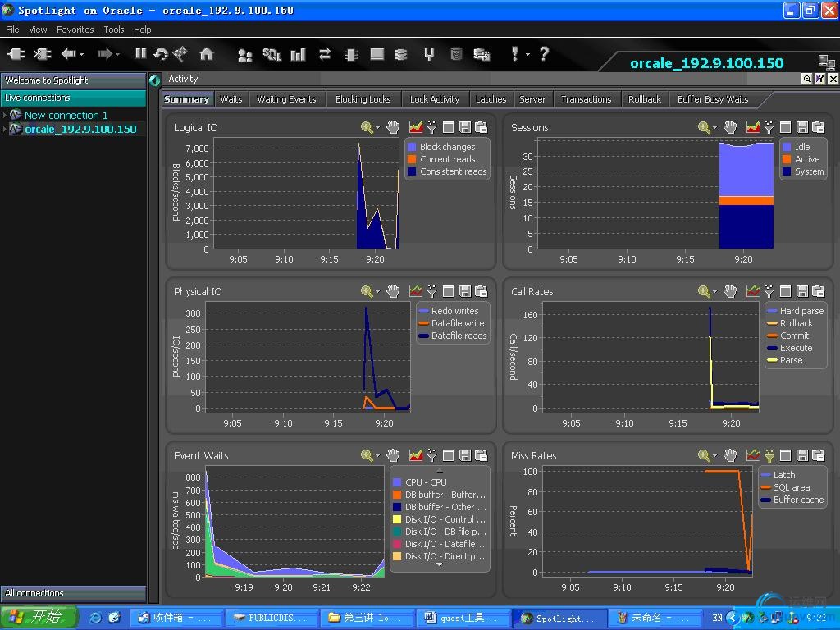Screen dimensions: 840x630
Task: Open the disk storage toolbar icon
Action: pos(400,54)
